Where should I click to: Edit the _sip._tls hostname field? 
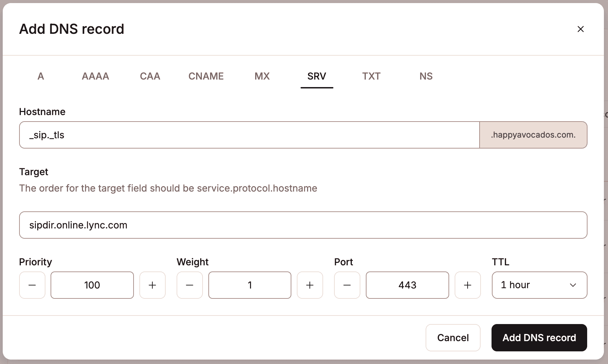pos(239,135)
